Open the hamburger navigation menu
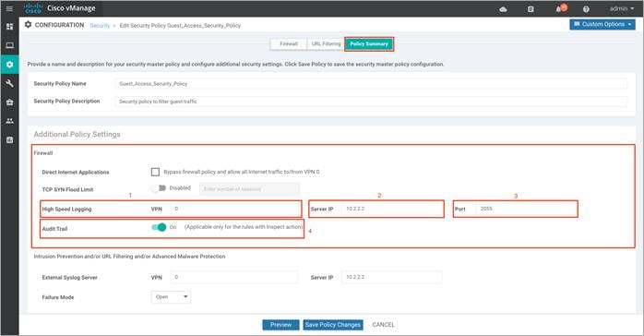Image resolution: width=644 pixels, height=336 pixels. pos(9,8)
